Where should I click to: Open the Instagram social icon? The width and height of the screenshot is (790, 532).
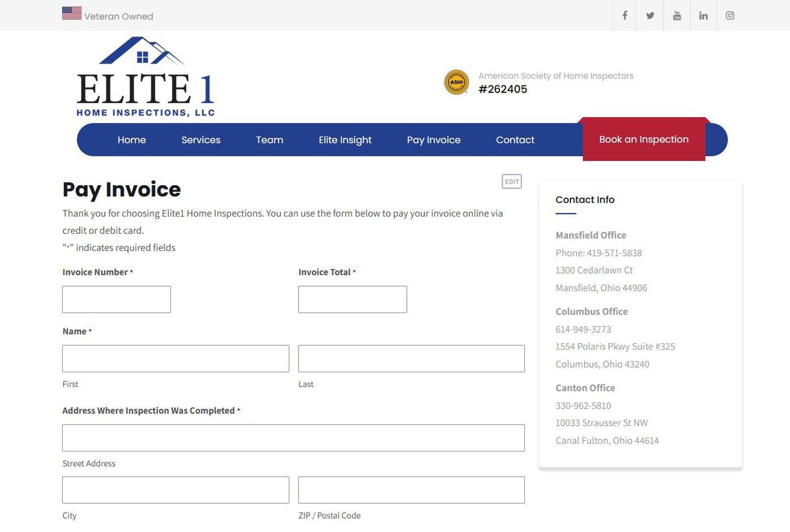(730, 16)
